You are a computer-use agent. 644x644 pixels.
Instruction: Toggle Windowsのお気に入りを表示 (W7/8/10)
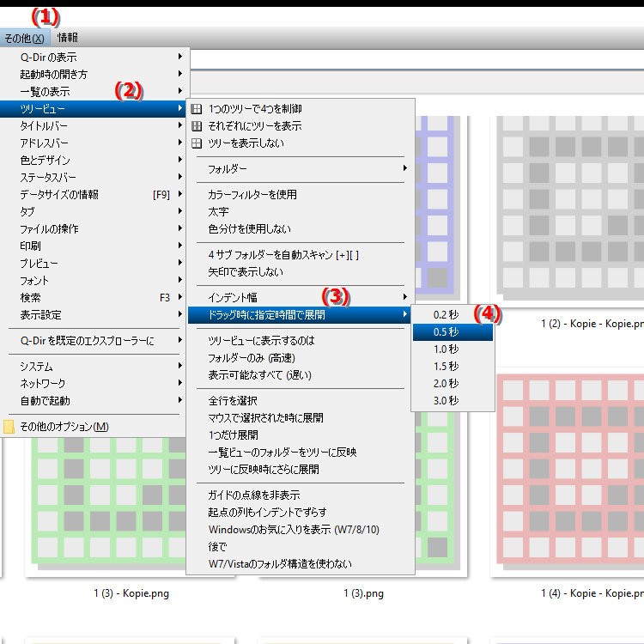(x=301, y=530)
